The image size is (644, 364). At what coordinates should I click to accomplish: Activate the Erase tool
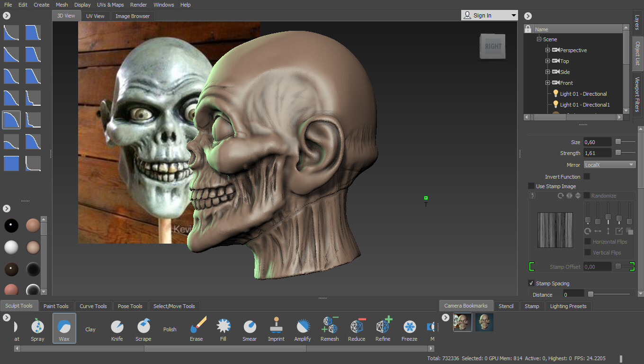click(x=197, y=328)
